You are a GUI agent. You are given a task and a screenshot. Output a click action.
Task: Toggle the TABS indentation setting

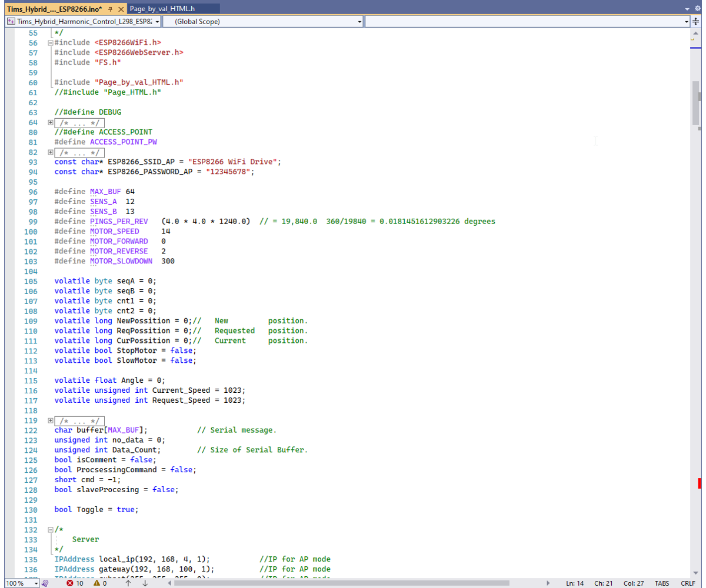pyautogui.click(x=662, y=583)
